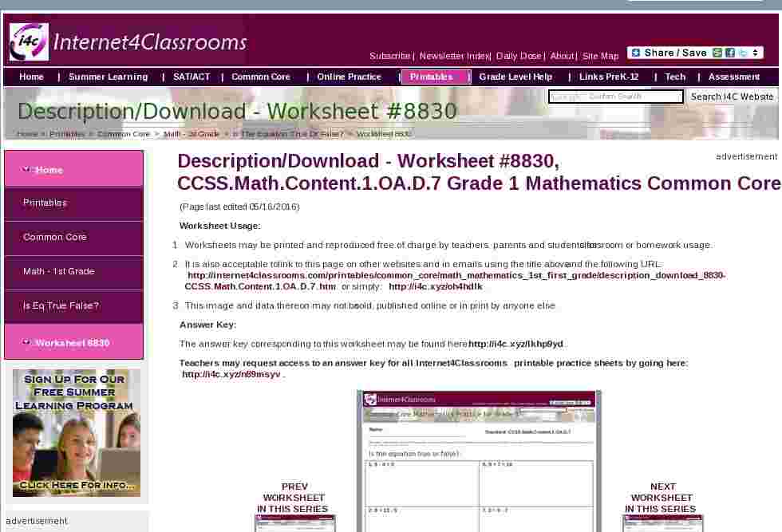Open the next worksheet thumbnail

tap(663, 523)
